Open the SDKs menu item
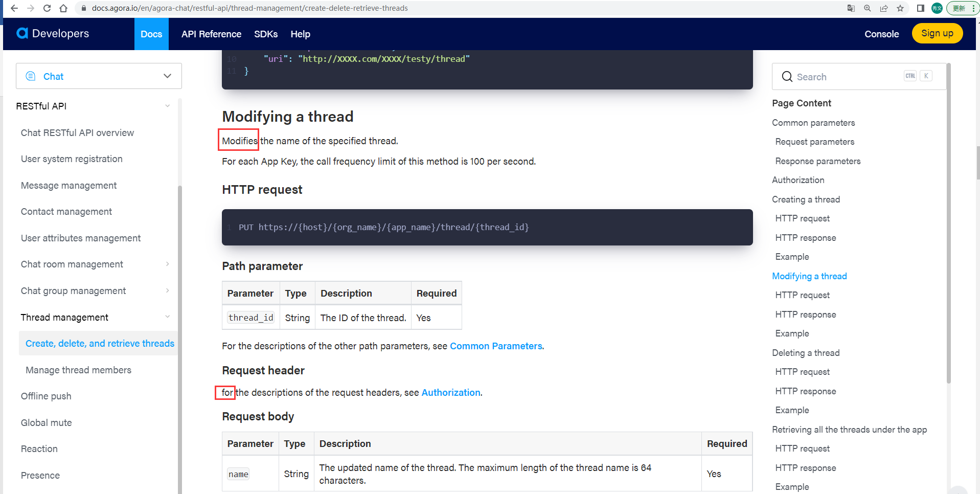 [x=266, y=34]
